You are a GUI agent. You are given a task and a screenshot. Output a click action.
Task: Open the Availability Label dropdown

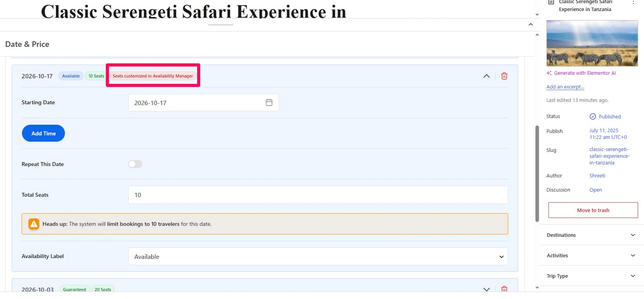pos(318,257)
